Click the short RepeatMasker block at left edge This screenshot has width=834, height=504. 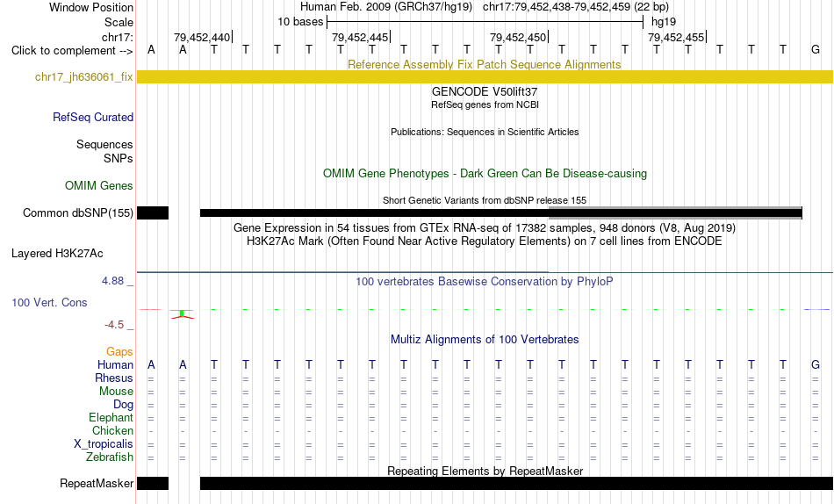(153, 483)
